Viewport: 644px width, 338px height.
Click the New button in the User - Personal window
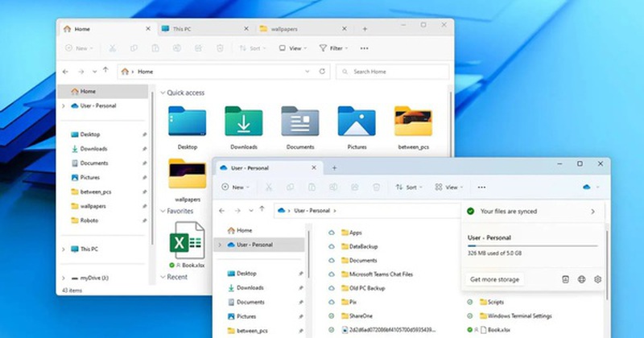[x=237, y=187]
